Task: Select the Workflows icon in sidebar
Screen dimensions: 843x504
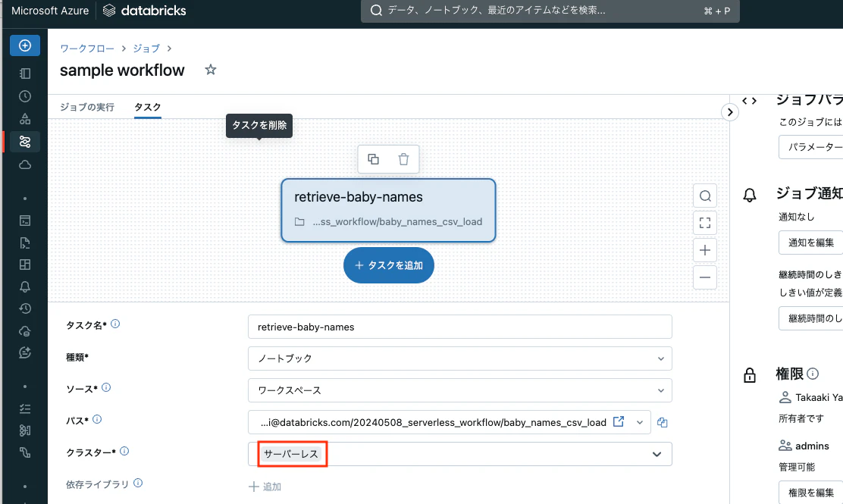Action: tap(25, 142)
